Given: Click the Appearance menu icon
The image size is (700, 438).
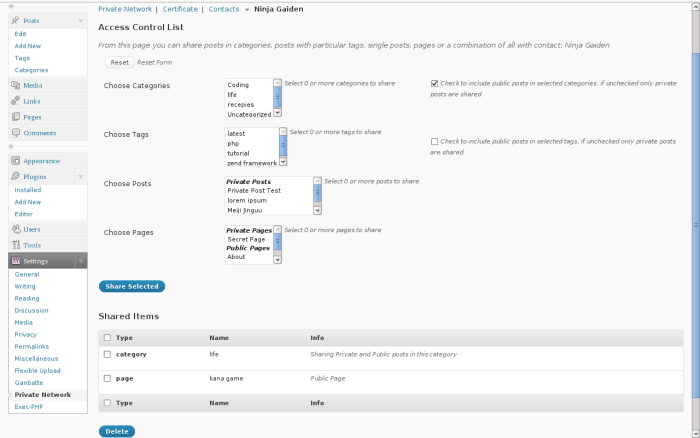Looking at the screenshot, I should [16, 160].
